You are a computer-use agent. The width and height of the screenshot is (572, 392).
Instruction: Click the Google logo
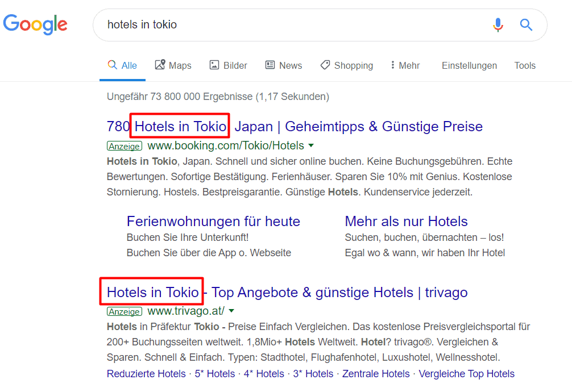click(x=35, y=24)
